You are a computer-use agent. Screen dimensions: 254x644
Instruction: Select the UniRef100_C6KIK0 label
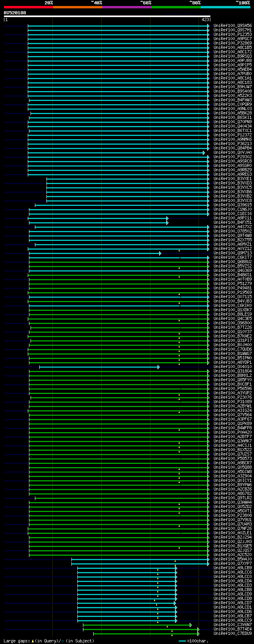click(x=233, y=306)
